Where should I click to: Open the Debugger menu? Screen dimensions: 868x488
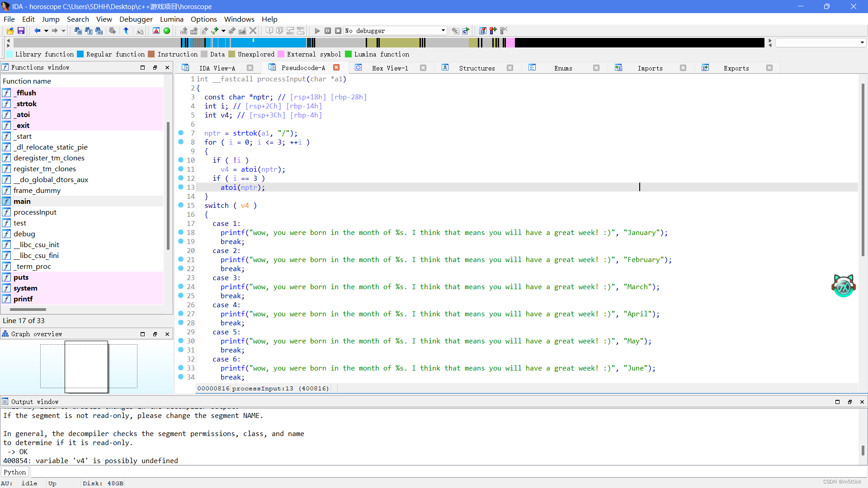136,19
